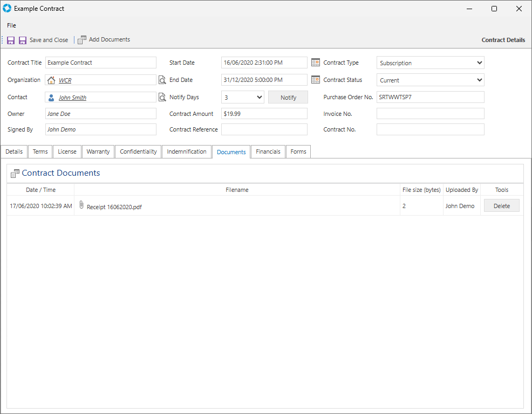Screen dimensions: 532x414
Task: Open the John Smith contact link
Action: point(72,98)
